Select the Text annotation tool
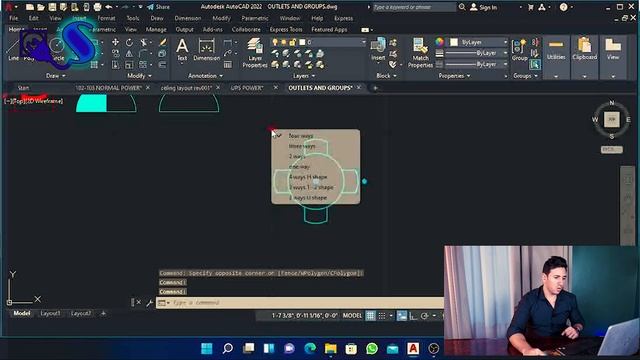The image size is (640, 360). tap(182, 50)
